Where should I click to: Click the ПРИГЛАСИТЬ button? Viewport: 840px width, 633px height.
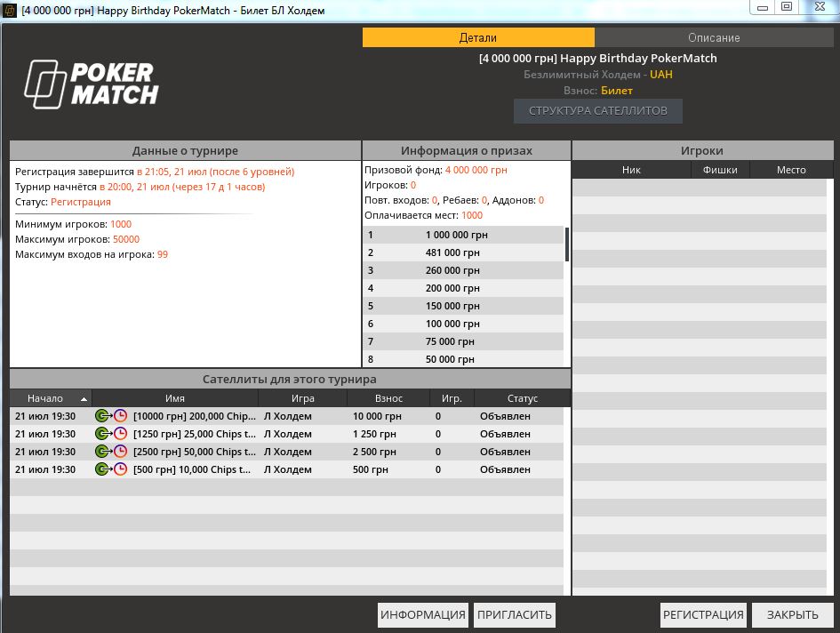coord(515,615)
